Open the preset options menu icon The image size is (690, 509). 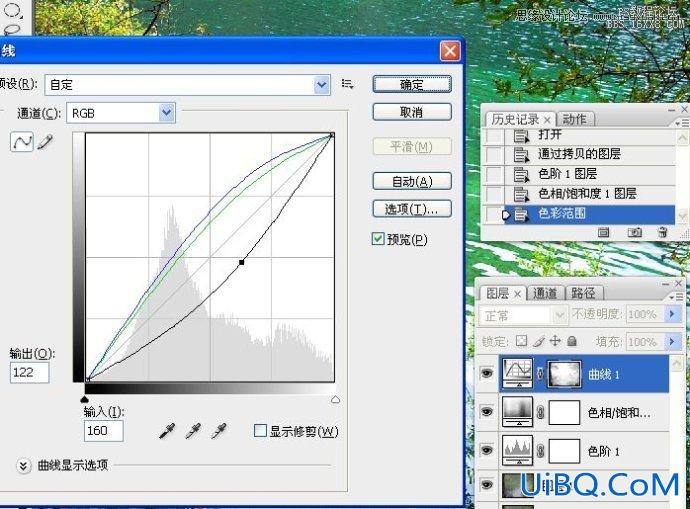(347, 84)
